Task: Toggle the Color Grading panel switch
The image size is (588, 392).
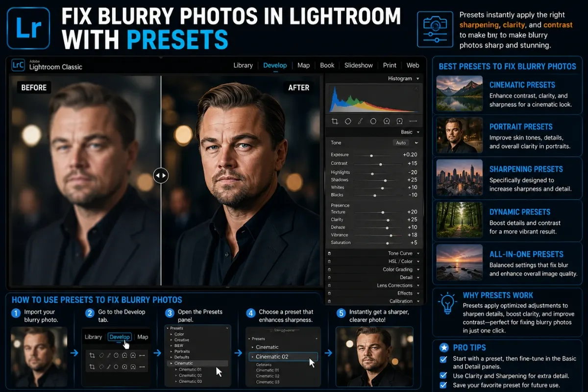Action: 329,269
